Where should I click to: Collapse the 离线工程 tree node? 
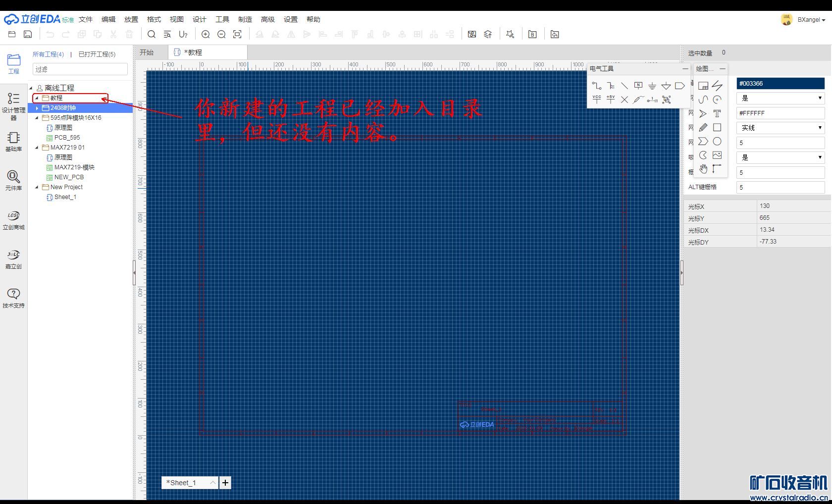tap(31, 88)
